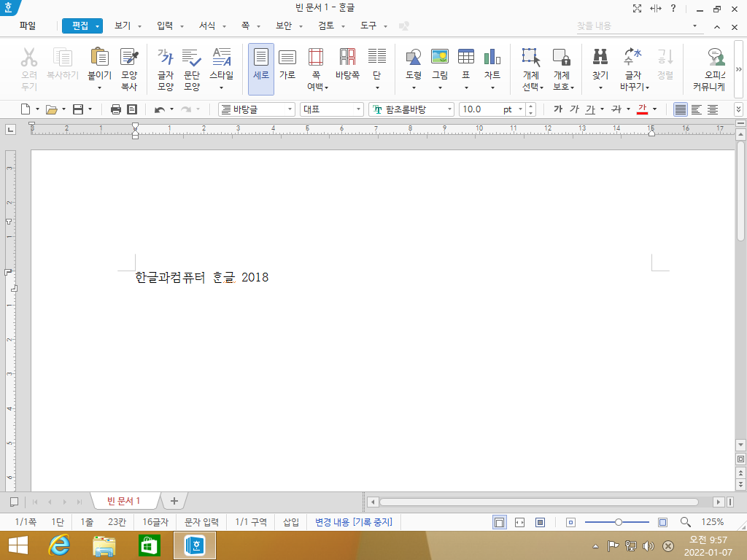Open the 서식 menu

(x=206, y=26)
